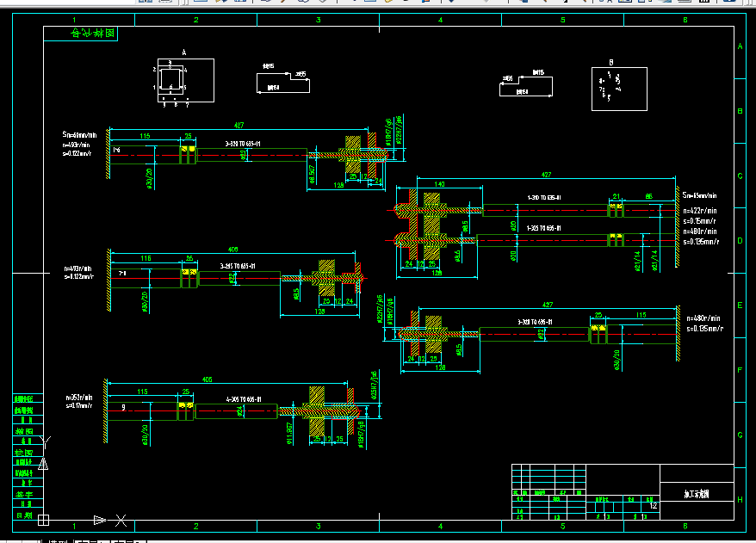This screenshot has height=543, width=756.
Task: Click zone letter C on the right border
Action: click(741, 176)
